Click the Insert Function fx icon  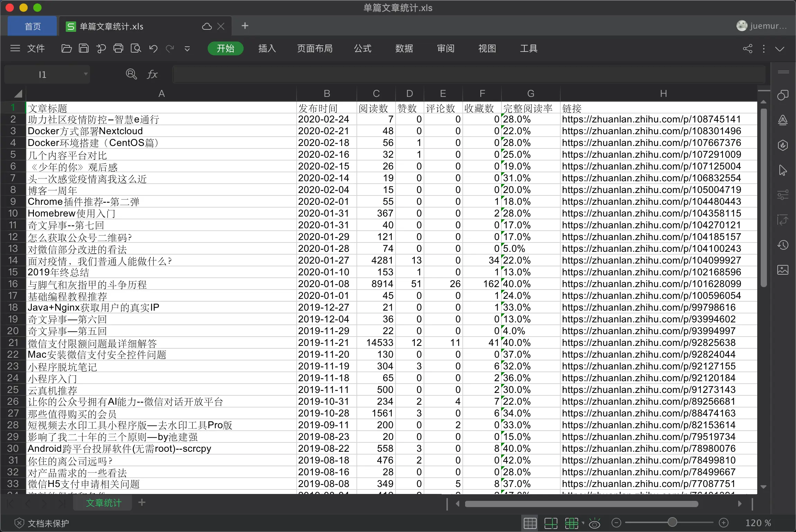click(152, 74)
